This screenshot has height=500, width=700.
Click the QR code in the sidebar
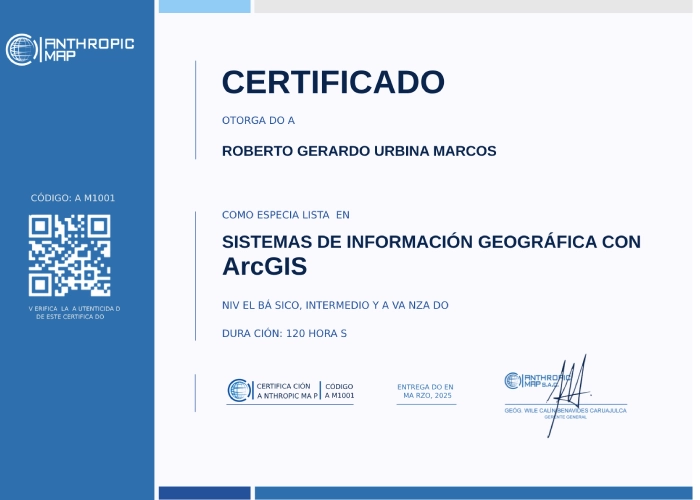69,256
